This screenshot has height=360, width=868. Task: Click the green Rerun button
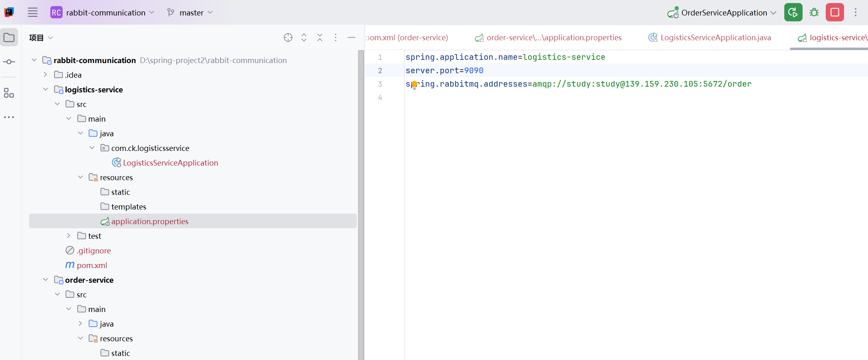point(793,12)
